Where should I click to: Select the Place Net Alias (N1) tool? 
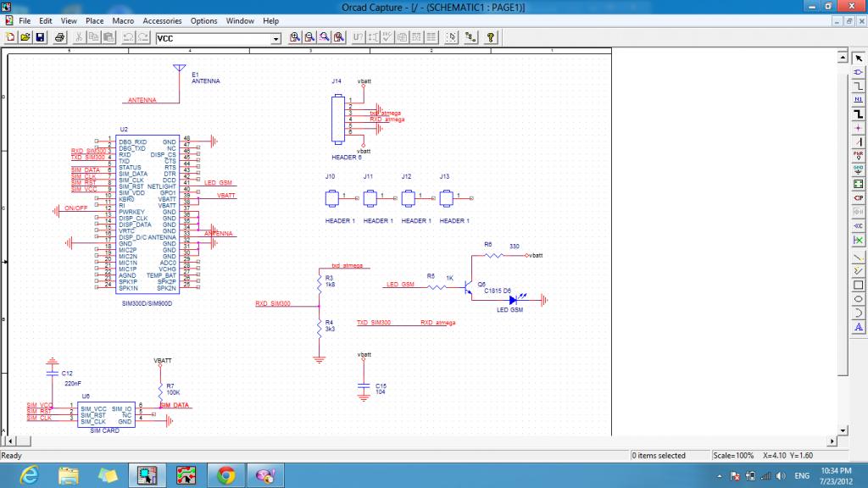point(858,100)
